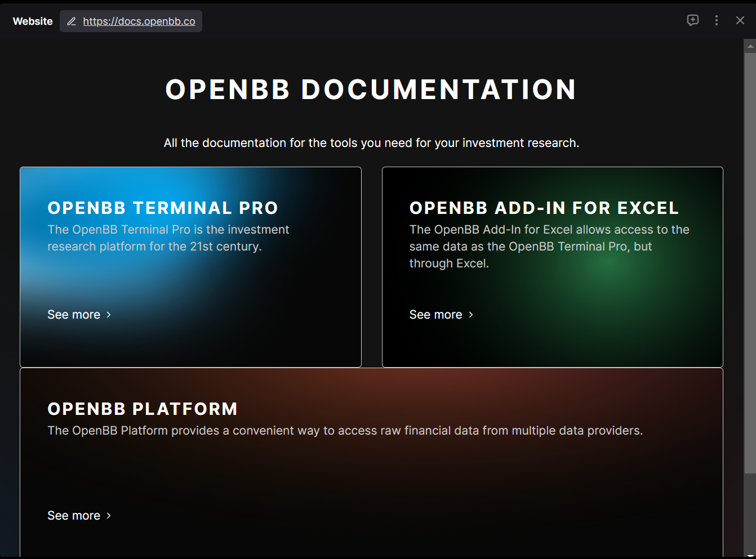Click the Terminal Pro description text
This screenshot has width=756, height=559.
(168, 238)
